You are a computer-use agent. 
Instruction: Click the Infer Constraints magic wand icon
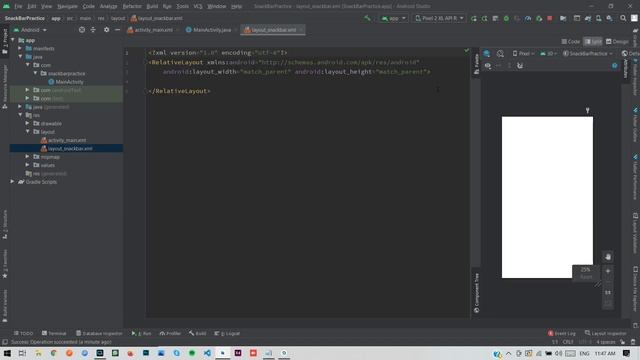point(520,65)
